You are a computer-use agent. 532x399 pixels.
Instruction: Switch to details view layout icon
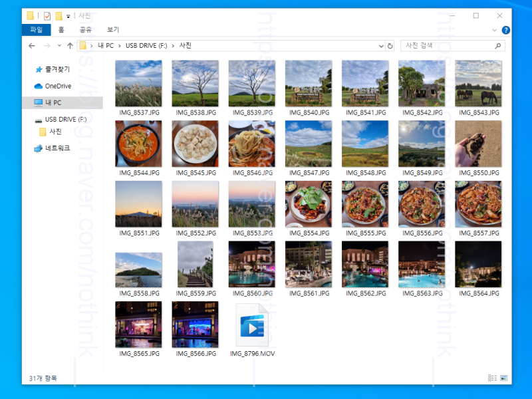point(492,378)
